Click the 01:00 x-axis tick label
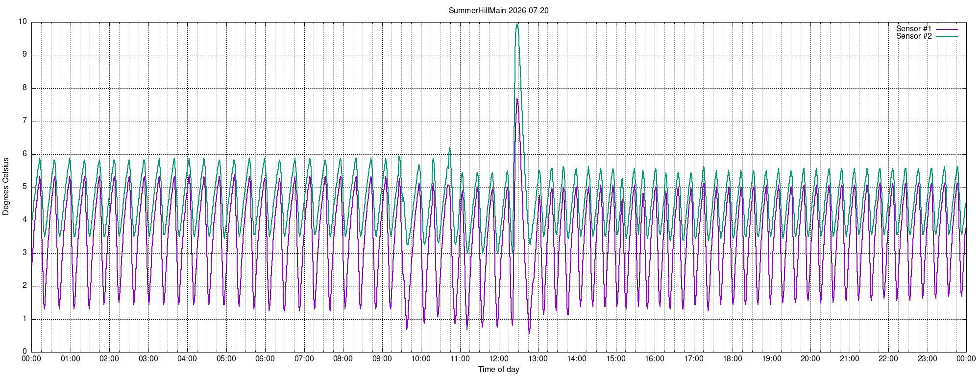 click(x=71, y=358)
